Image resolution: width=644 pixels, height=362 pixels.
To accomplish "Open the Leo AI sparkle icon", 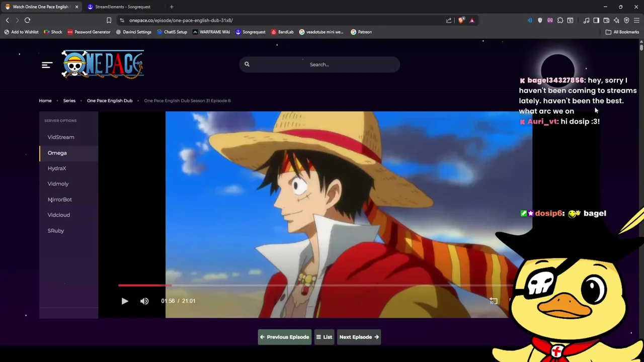I will (x=616, y=20).
